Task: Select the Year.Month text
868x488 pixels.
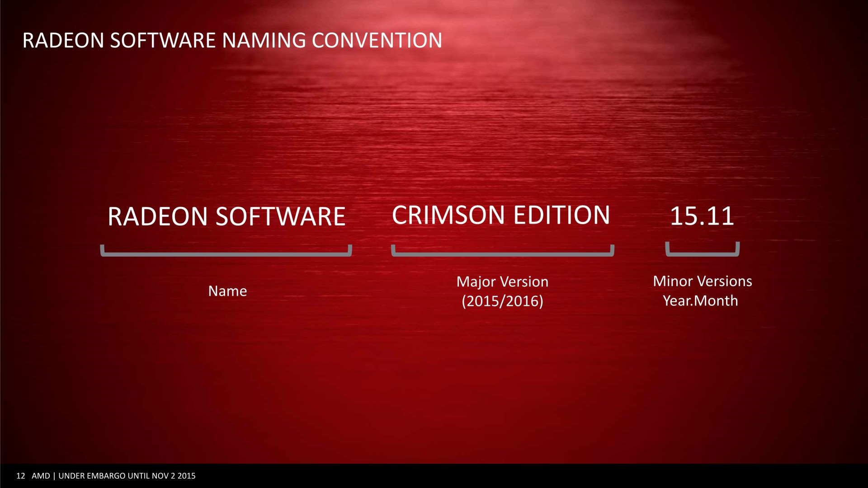Action: [700, 301]
